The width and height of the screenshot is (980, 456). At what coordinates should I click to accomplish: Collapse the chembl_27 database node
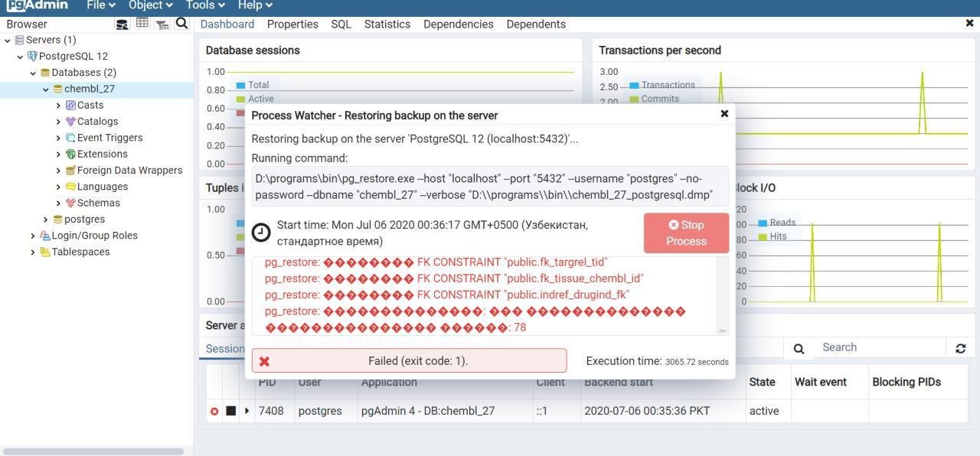[x=46, y=89]
